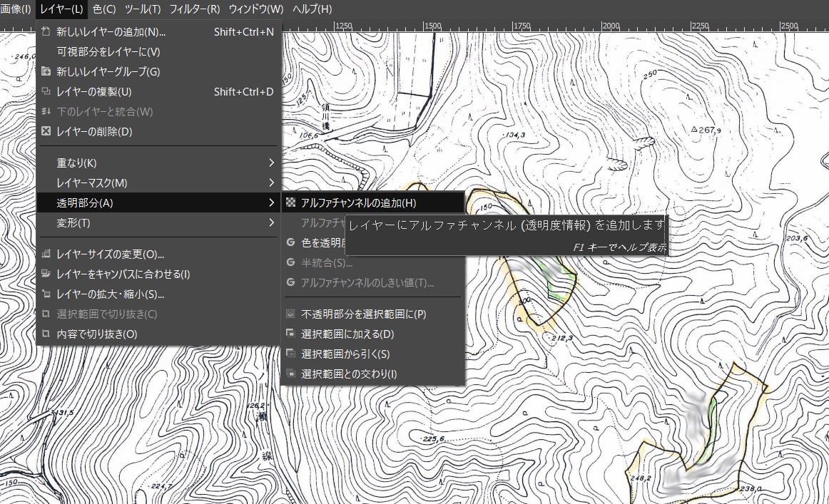Choose 不透明部分を選択範囲に(P)
The image size is (829, 504).
point(372,314)
